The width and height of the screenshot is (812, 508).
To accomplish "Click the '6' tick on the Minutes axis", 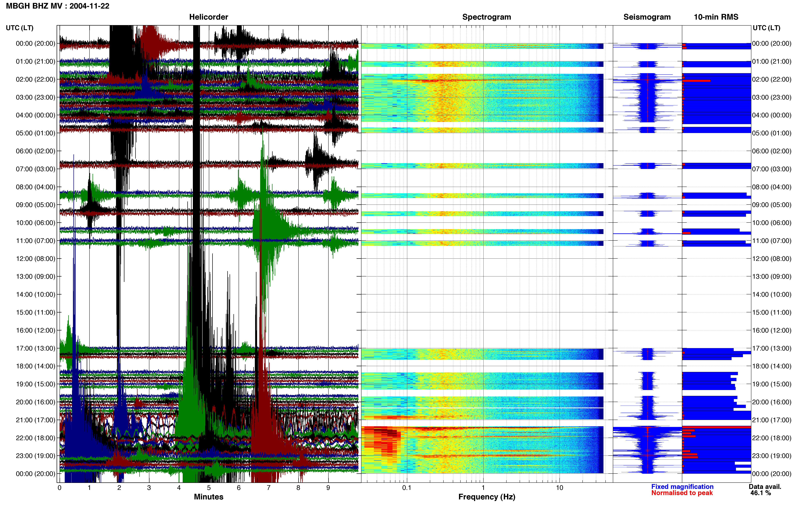I will [x=239, y=488].
